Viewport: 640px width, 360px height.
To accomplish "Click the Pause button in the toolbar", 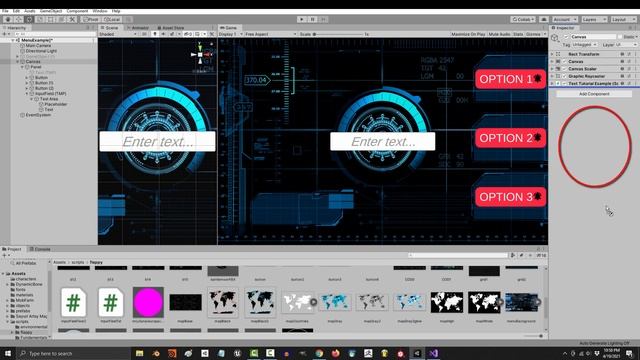I will 313,19.
